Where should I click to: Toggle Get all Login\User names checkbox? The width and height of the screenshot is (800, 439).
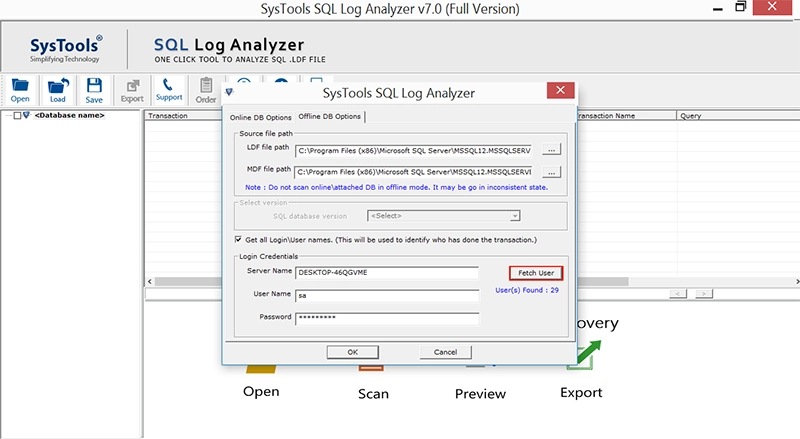point(238,239)
